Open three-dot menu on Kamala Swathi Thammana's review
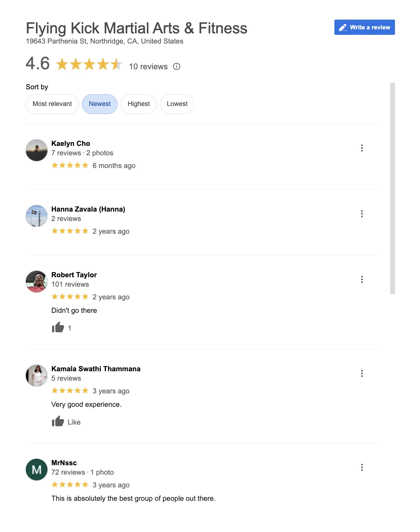This screenshot has height=532, width=420. 362,373
